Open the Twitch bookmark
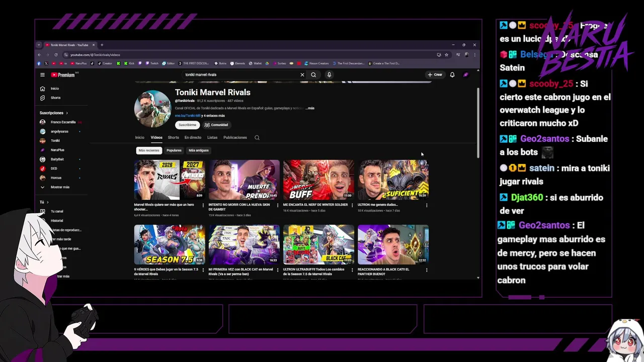The image size is (644, 362). (152, 63)
